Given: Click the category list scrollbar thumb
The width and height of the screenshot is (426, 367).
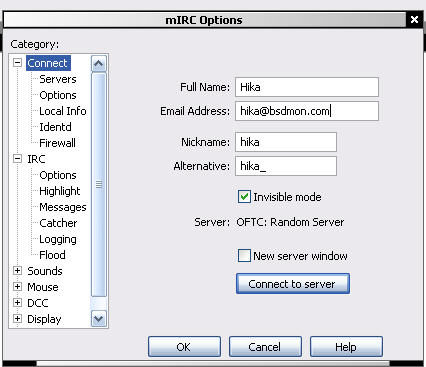Looking at the screenshot, I should coord(99,185).
